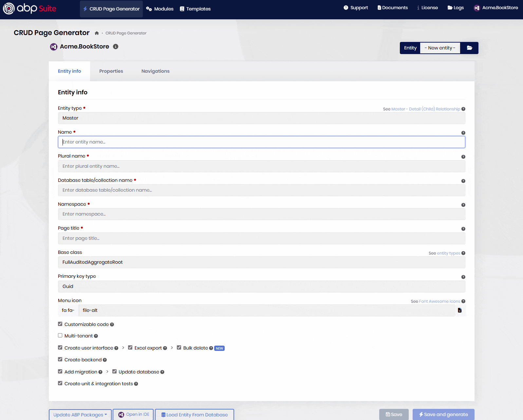The width and height of the screenshot is (523, 420).
Task: Expand the Base class FullAuditedAggregateRoot dropdown
Action: (x=261, y=262)
